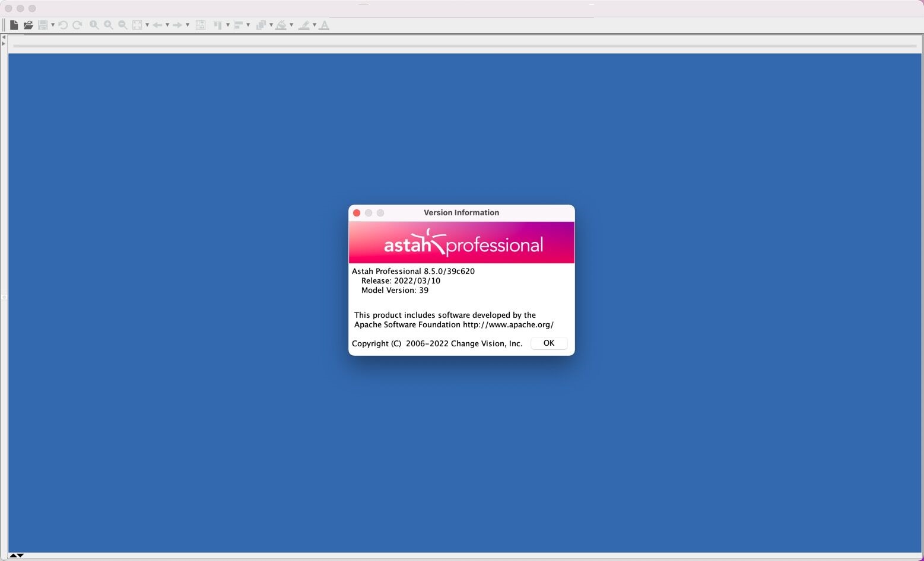Click the object stacking order icon

[x=261, y=25]
